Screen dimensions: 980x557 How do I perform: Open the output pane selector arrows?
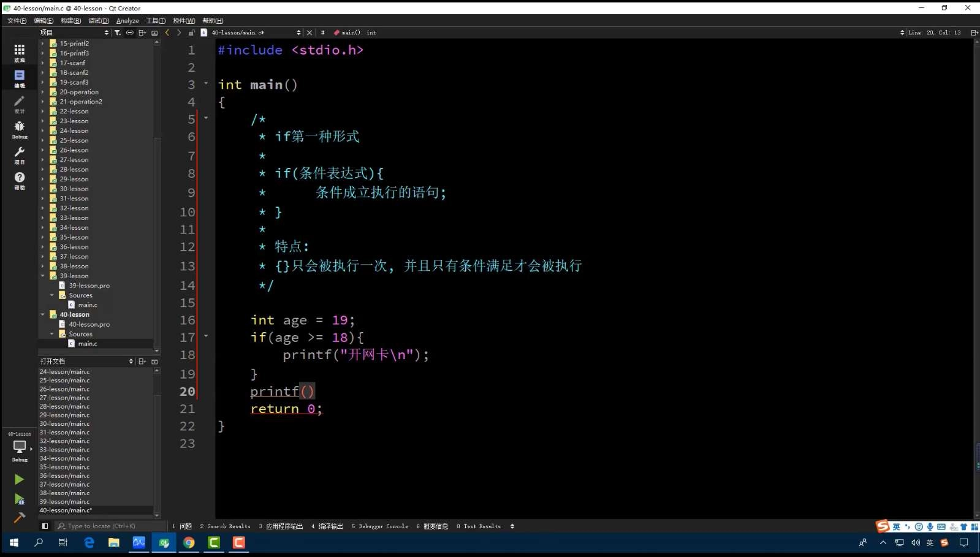(512, 526)
